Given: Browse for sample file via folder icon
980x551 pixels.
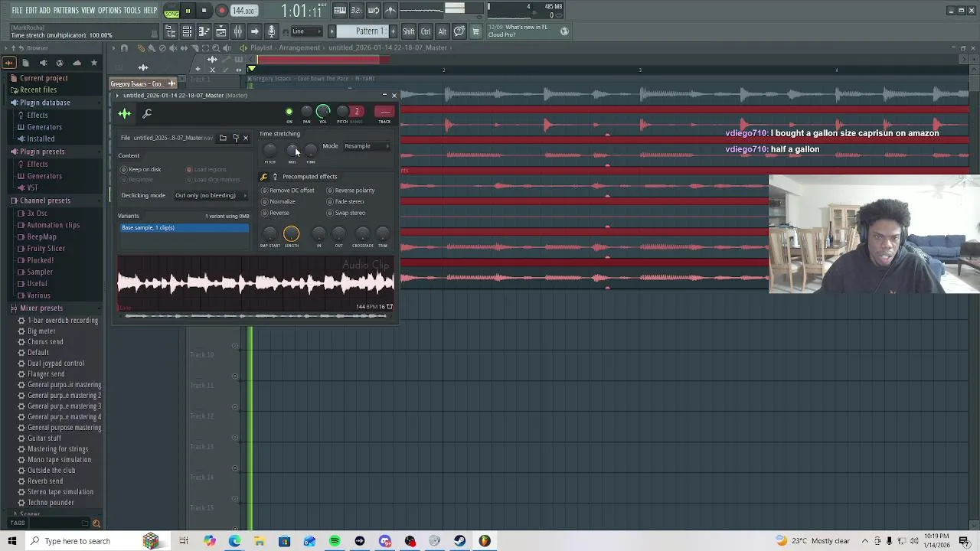Looking at the screenshot, I should click(223, 138).
